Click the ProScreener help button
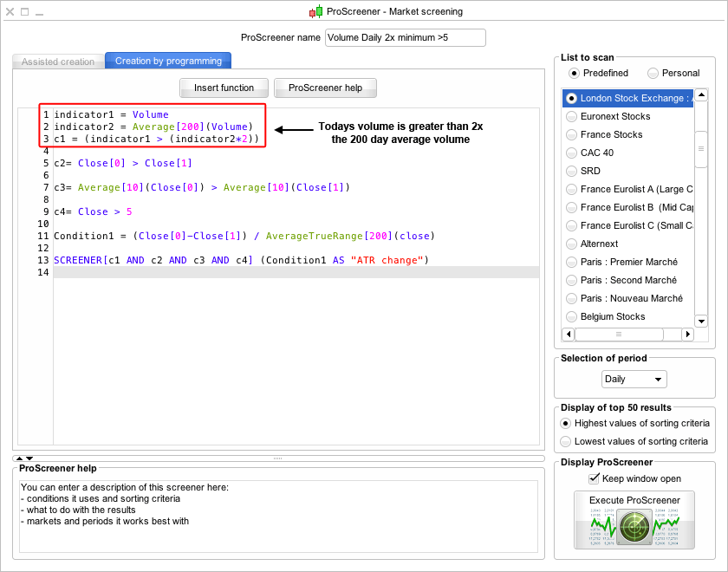Screen dimensions: 728x572 pyautogui.click(x=325, y=88)
